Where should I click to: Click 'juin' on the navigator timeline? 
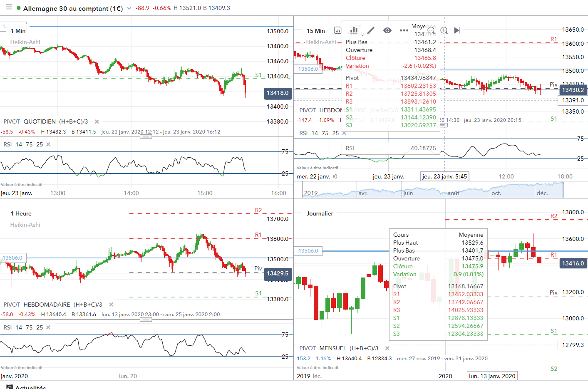tap(408, 193)
